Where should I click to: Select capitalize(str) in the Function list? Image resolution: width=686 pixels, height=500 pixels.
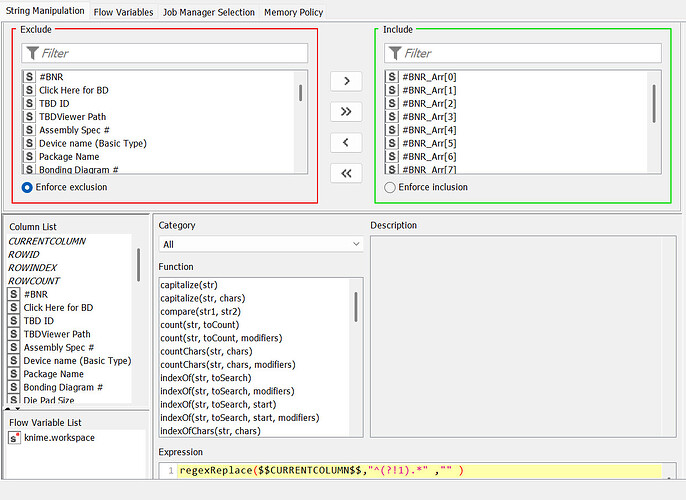[189, 285]
